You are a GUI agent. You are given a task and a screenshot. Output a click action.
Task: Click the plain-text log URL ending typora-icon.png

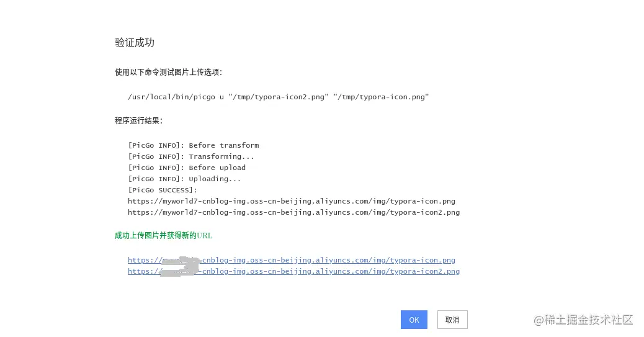coord(291,201)
